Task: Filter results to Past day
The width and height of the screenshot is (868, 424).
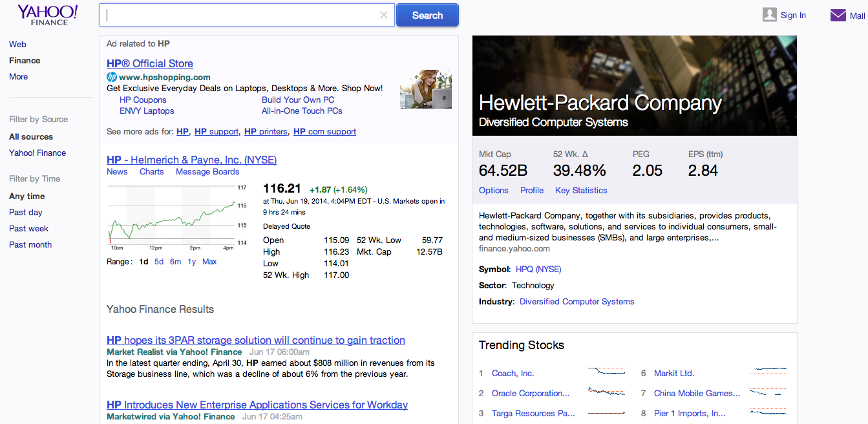Action: pyautogui.click(x=26, y=212)
